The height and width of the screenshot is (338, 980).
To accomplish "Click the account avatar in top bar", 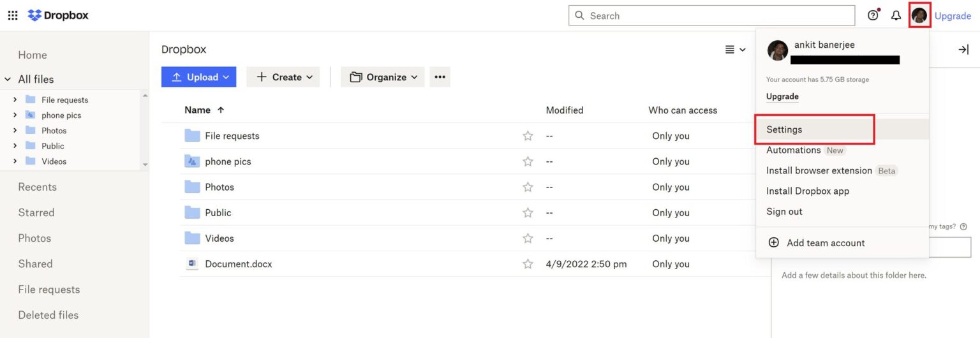I will pos(919,15).
